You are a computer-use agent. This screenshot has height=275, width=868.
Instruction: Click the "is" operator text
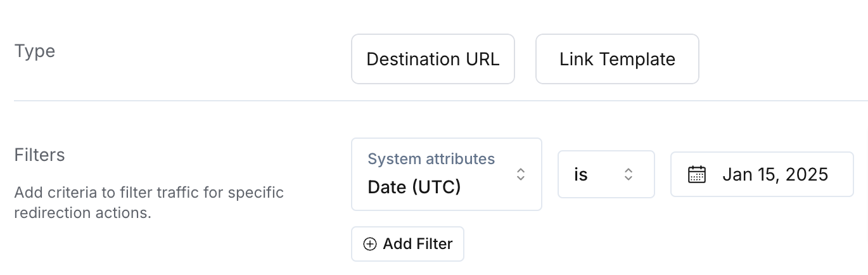point(581,174)
